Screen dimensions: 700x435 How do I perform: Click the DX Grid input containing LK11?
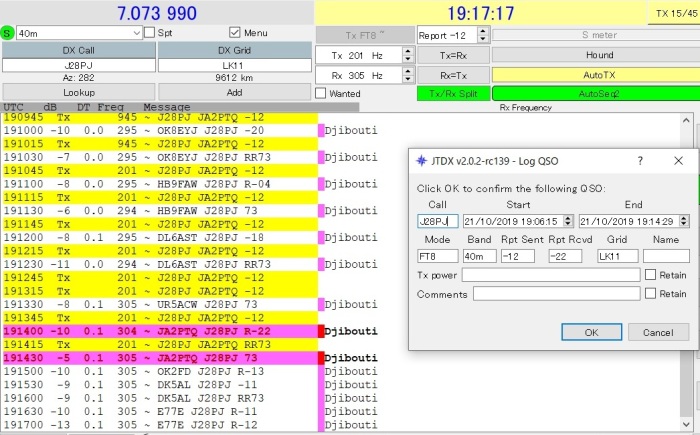[x=234, y=65]
